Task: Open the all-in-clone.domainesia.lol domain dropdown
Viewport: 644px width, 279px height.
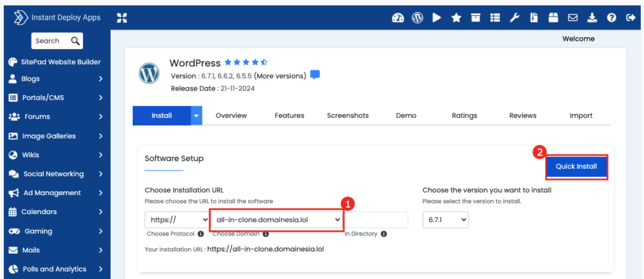Action: click(277, 220)
